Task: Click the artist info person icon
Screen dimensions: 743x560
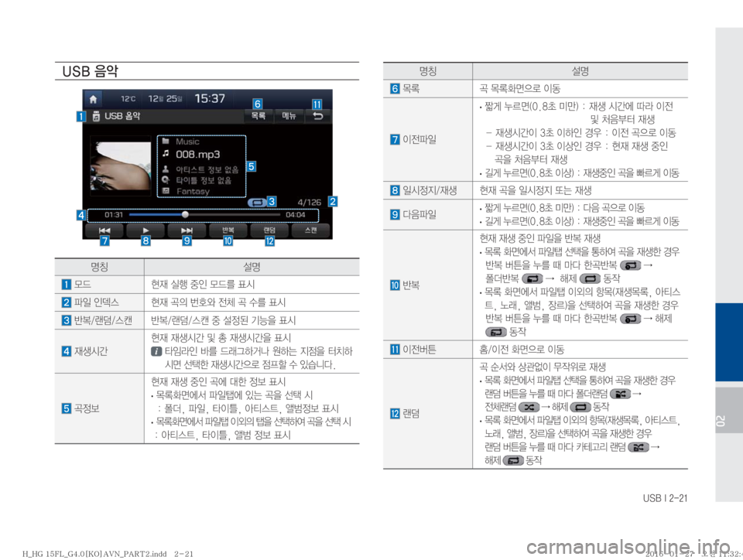Action: pos(164,169)
